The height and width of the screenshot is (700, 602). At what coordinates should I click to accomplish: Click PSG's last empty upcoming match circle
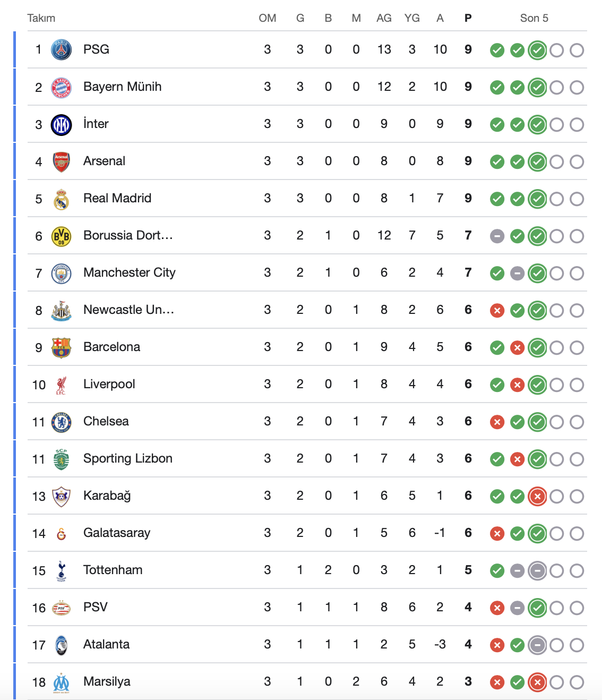(x=577, y=50)
